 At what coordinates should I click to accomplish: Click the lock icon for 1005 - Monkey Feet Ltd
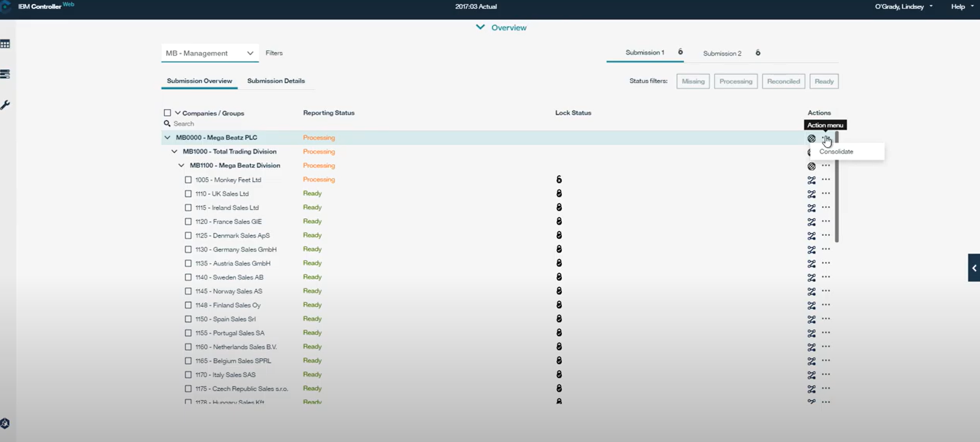click(x=559, y=179)
